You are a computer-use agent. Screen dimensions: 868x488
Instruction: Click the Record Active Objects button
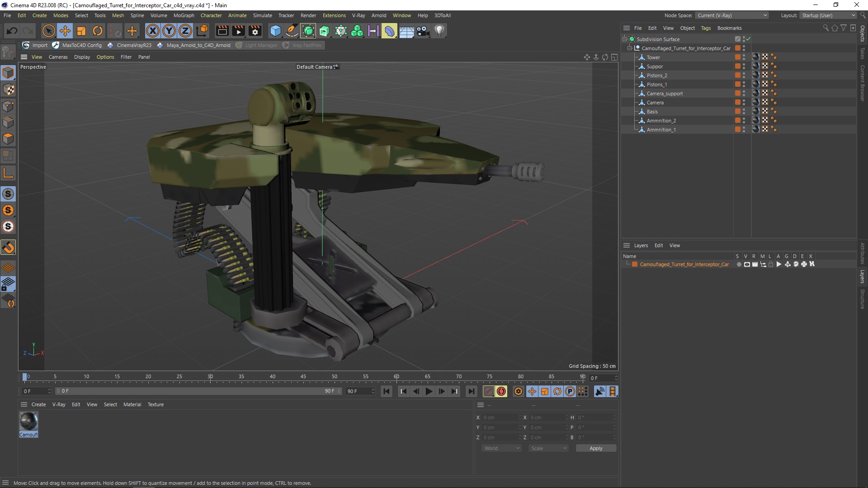pos(489,391)
